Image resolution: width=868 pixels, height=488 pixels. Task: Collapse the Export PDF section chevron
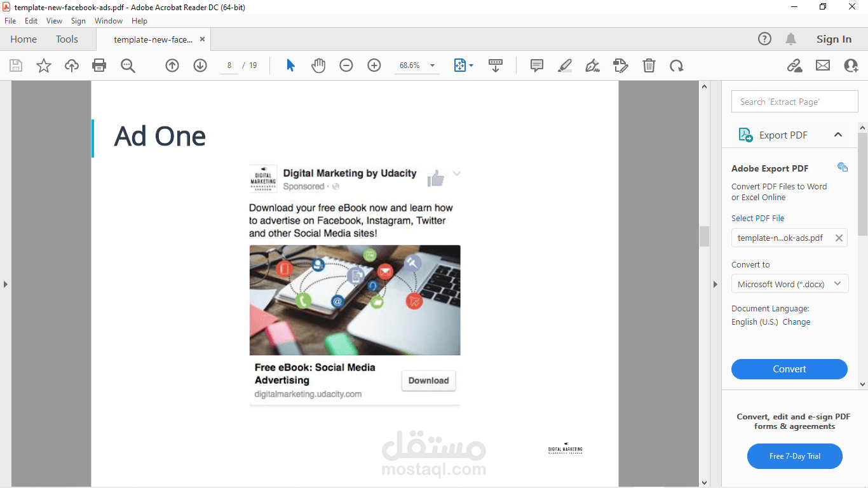click(x=838, y=135)
